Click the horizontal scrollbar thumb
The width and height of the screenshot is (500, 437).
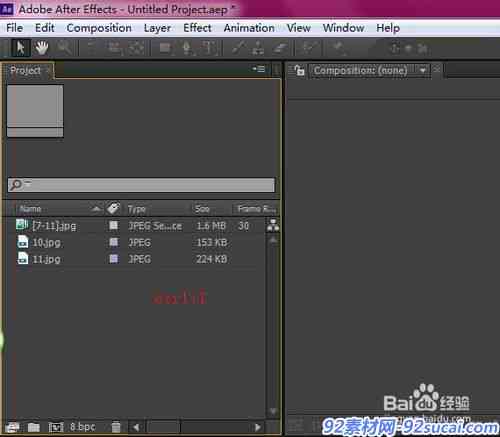[164, 427]
